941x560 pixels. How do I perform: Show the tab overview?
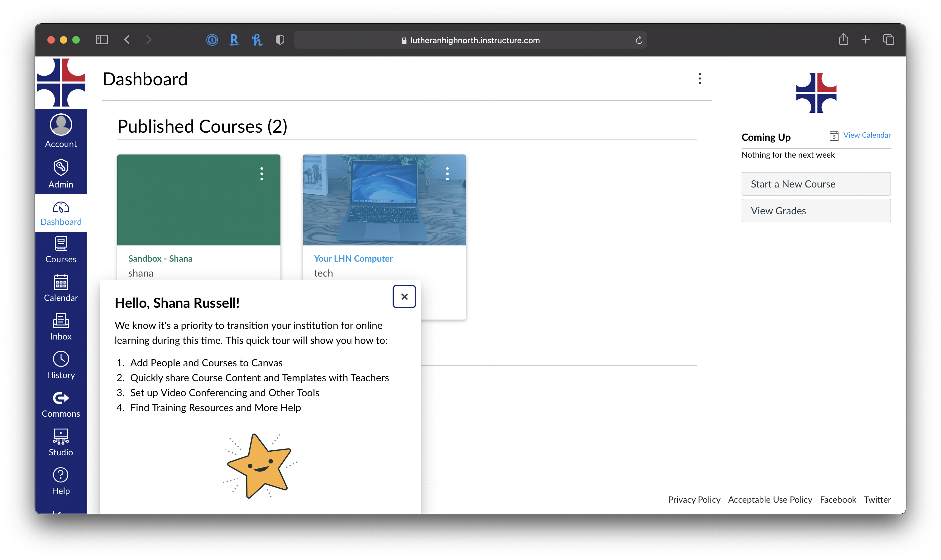coord(889,39)
